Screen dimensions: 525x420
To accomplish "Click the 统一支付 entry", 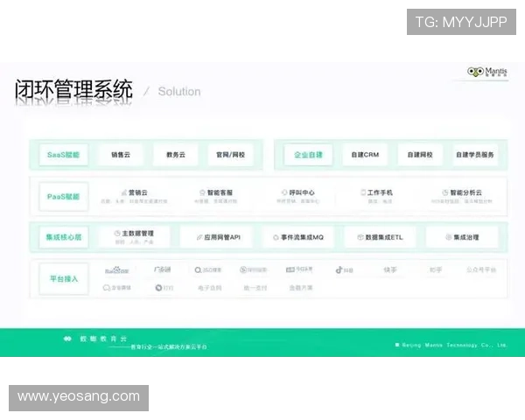I will (255, 288).
